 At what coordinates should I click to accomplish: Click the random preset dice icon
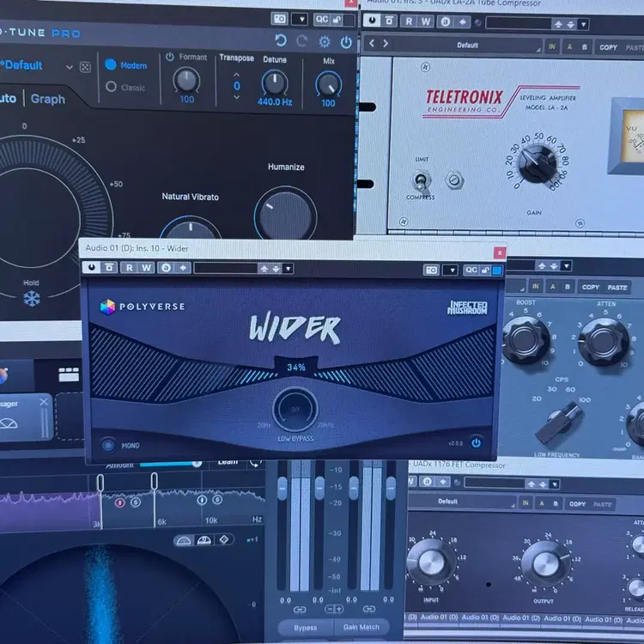[x=85, y=67]
